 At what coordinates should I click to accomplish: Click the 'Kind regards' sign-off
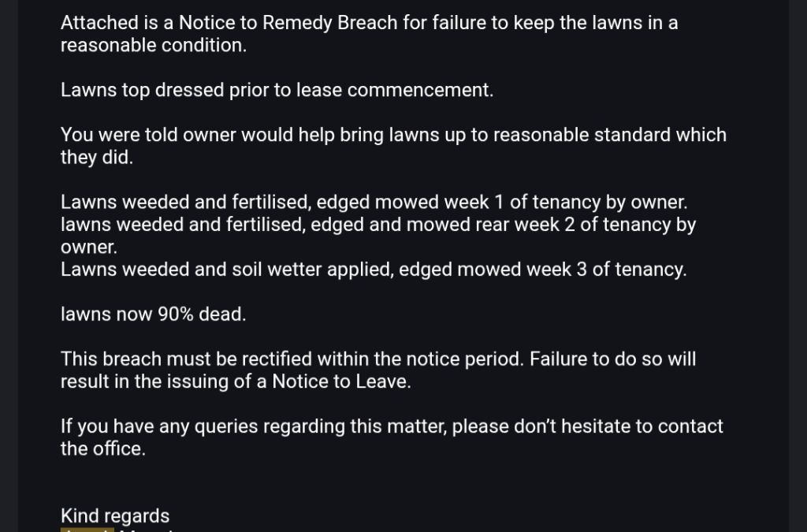[115, 516]
